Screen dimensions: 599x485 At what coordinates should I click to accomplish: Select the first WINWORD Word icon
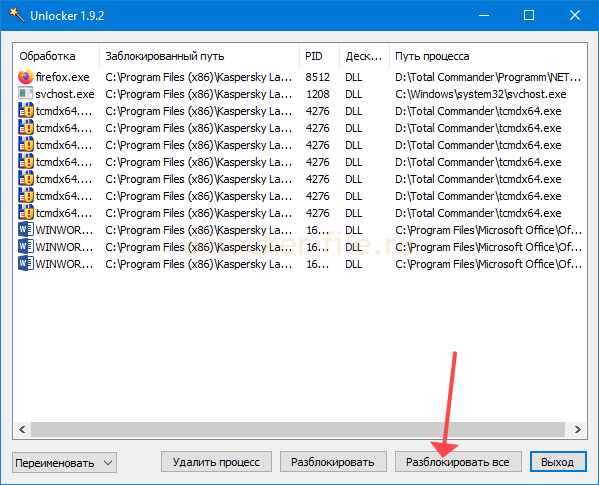point(26,230)
